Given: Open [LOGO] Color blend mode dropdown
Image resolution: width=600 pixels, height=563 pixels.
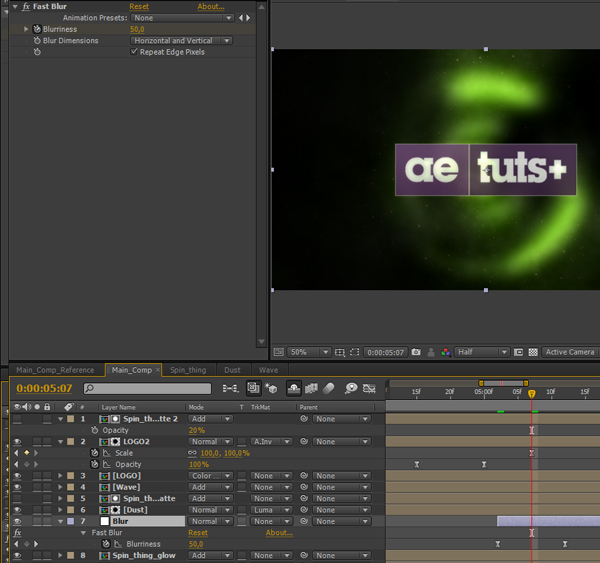Looking at the screenshot, I should 210,476.
